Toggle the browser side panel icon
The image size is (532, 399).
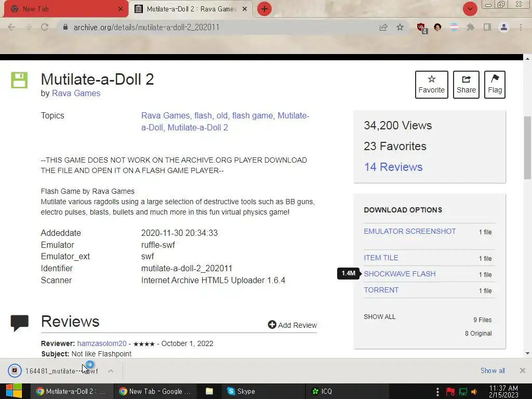pos(487,27)
